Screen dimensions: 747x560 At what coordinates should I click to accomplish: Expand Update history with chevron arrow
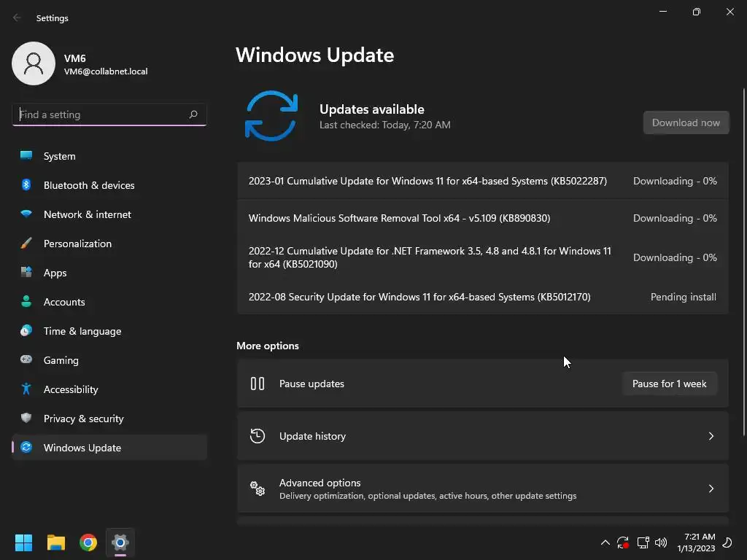point(711,436)
